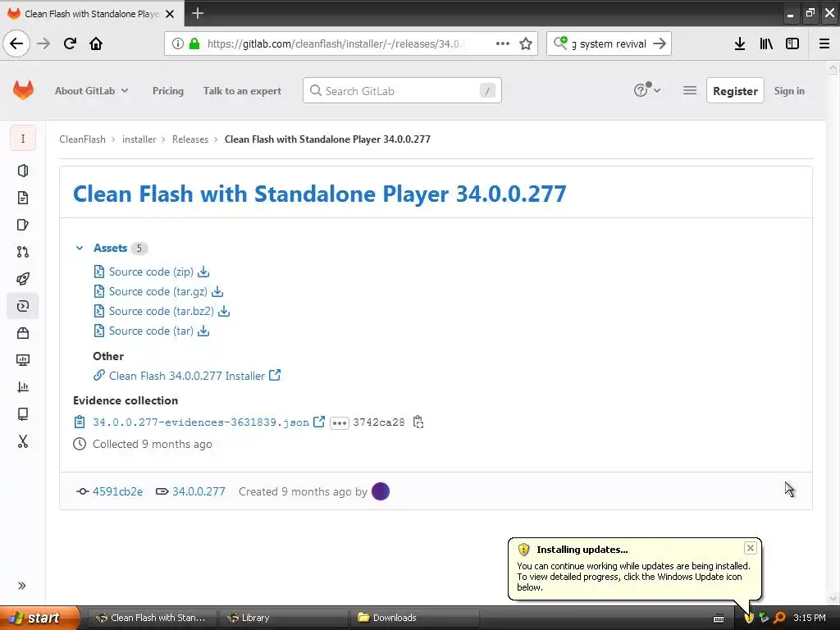The height and width of the screenshot is (630, 840).
Task: Open Deployments icon in the GitLab sidebar
Action: click(x=22, y=306)
